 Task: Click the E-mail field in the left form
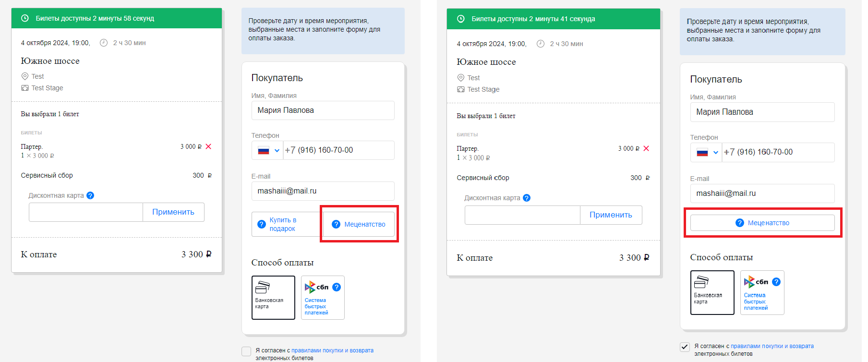click(x=323, y=191)
